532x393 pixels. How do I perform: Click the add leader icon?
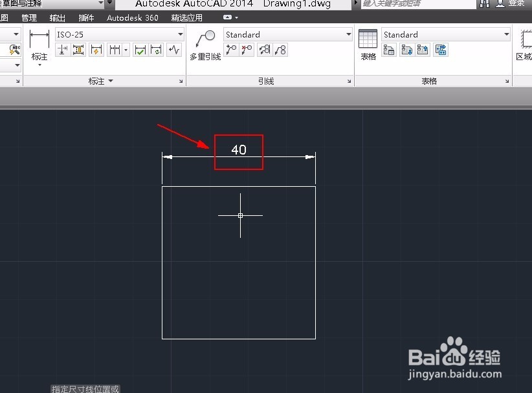click(232, 50)
